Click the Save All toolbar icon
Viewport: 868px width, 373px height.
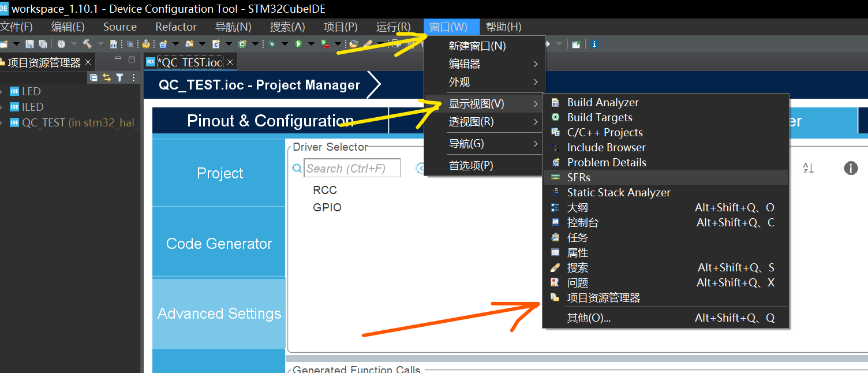[43, 44]
